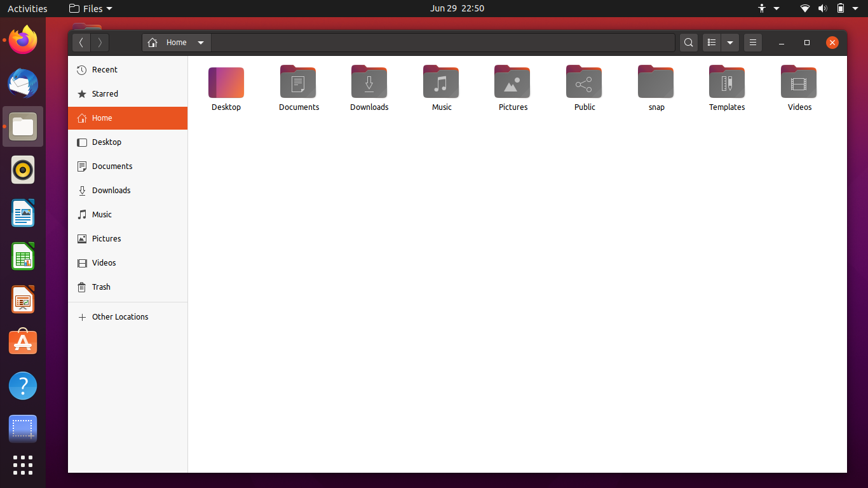Select the Pictures folder icon

pyautogui.click(x=512, y=81)
